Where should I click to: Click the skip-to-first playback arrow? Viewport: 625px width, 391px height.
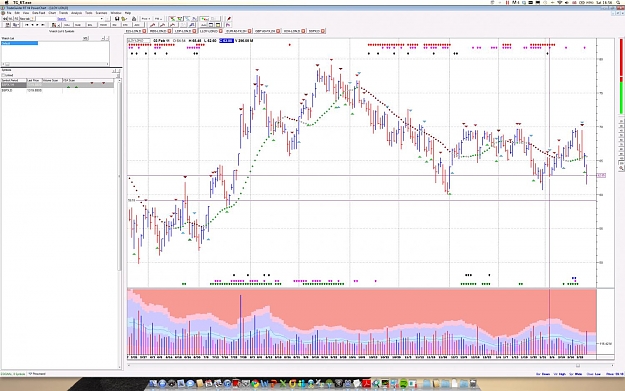[27, 25]
